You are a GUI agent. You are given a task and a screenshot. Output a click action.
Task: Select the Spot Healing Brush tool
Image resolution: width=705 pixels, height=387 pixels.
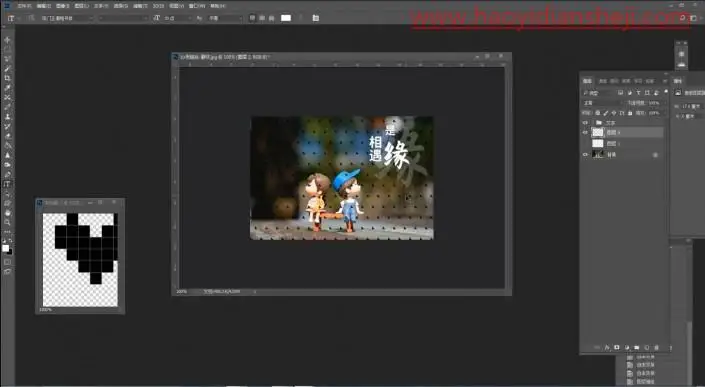[x=7, y=97]
